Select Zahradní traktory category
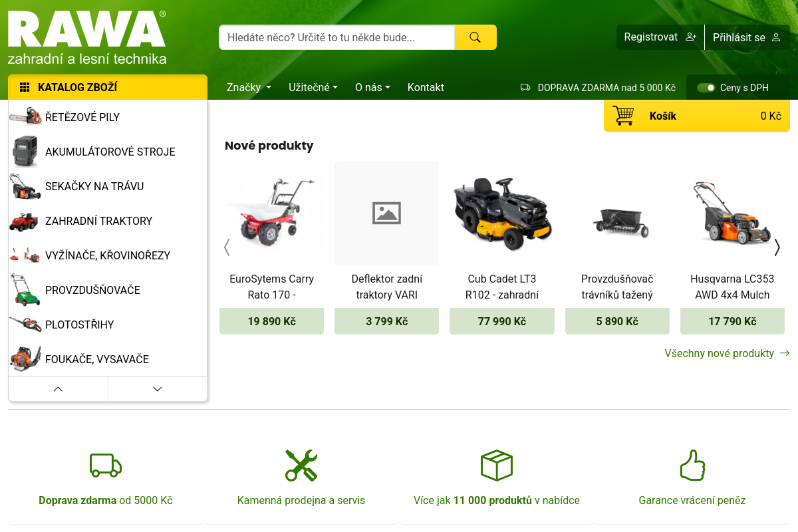The width and height of the screenshot is (798, 532). coord(108,221)
